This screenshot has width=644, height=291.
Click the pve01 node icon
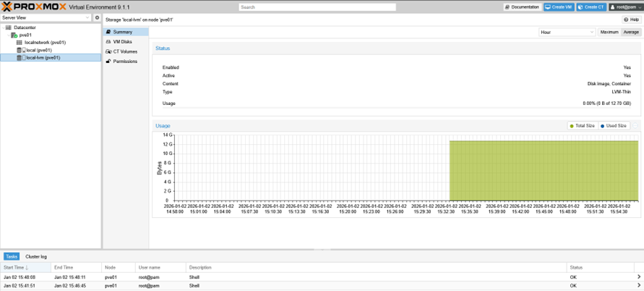coord(14,35)
